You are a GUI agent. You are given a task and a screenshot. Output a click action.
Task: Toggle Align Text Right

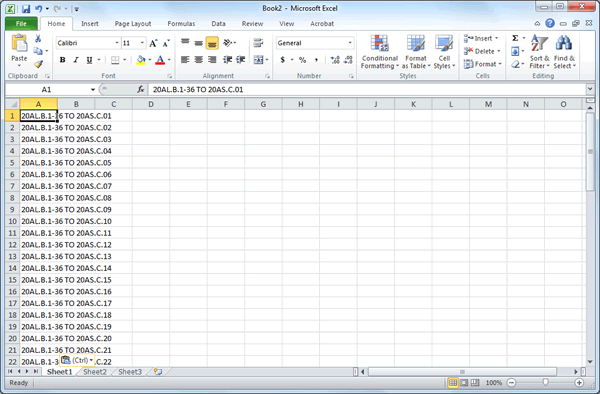[212, 60]
